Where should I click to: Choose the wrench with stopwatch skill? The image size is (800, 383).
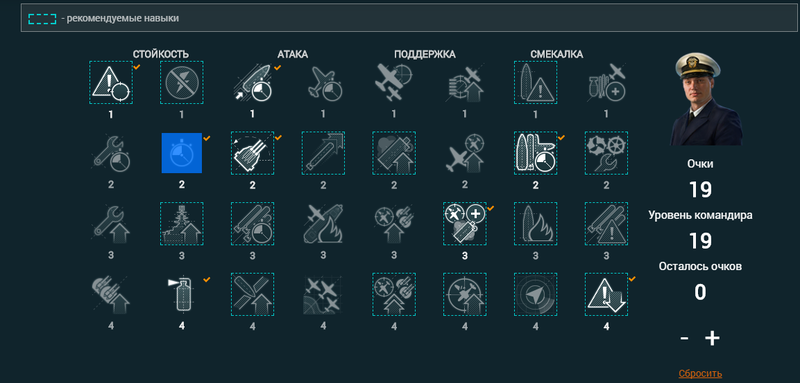111,153
